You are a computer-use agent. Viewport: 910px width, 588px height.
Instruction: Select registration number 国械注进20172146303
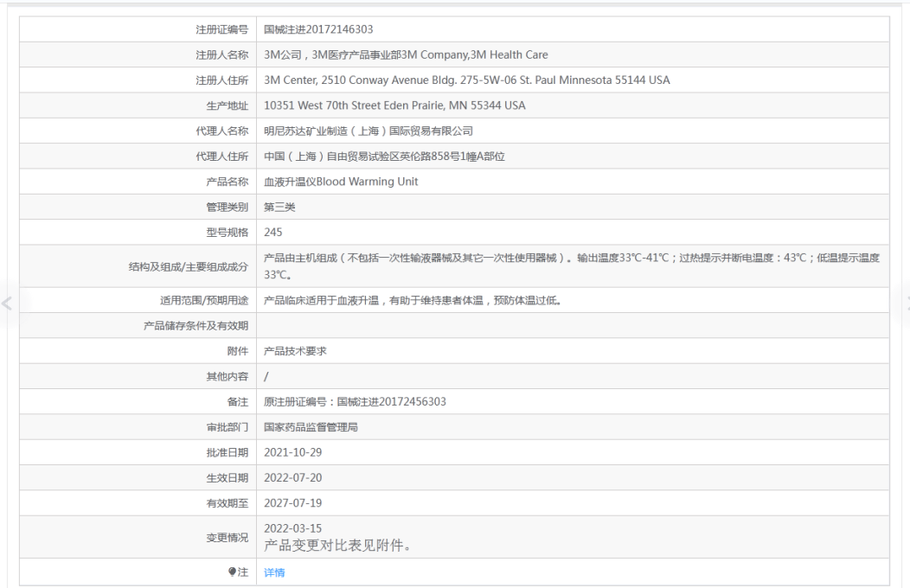318,29
